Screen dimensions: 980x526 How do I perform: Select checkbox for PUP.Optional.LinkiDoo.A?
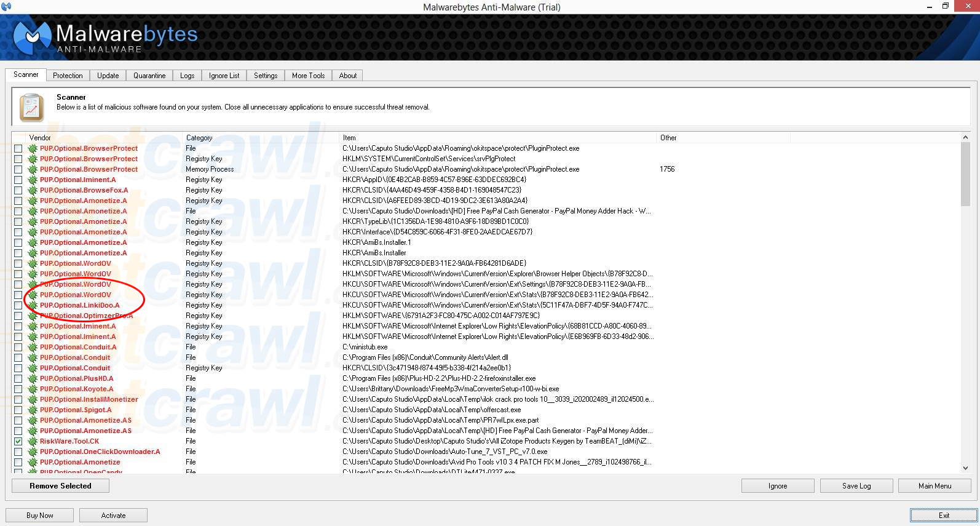click(18, 305)
